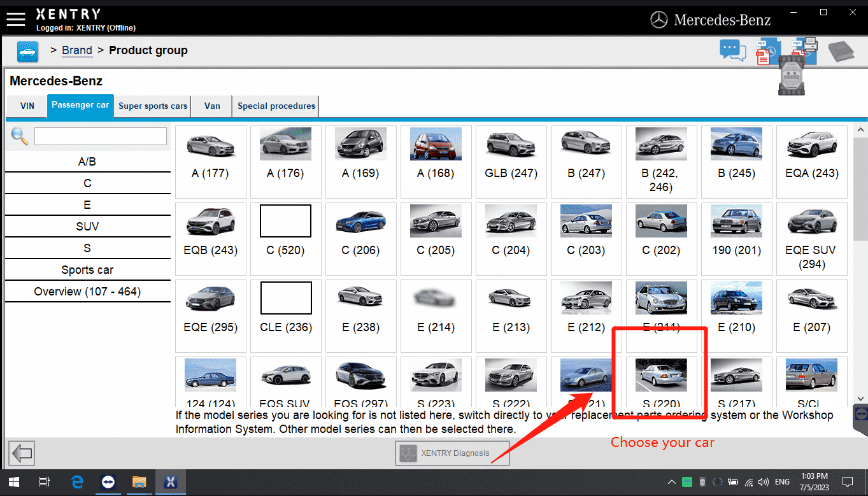This screenshot has height=496, width=868.
Task: Open TeamViewer from taskbar
Action: tap(108, 483)
